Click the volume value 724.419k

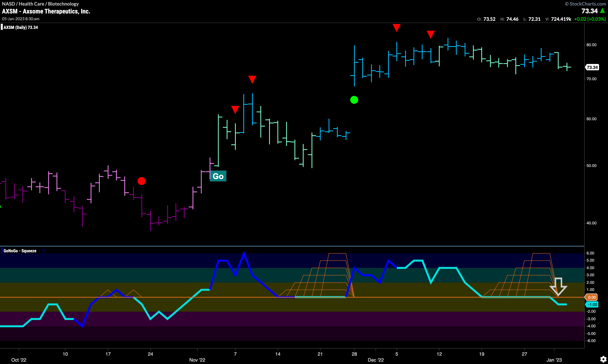[561, 19]
